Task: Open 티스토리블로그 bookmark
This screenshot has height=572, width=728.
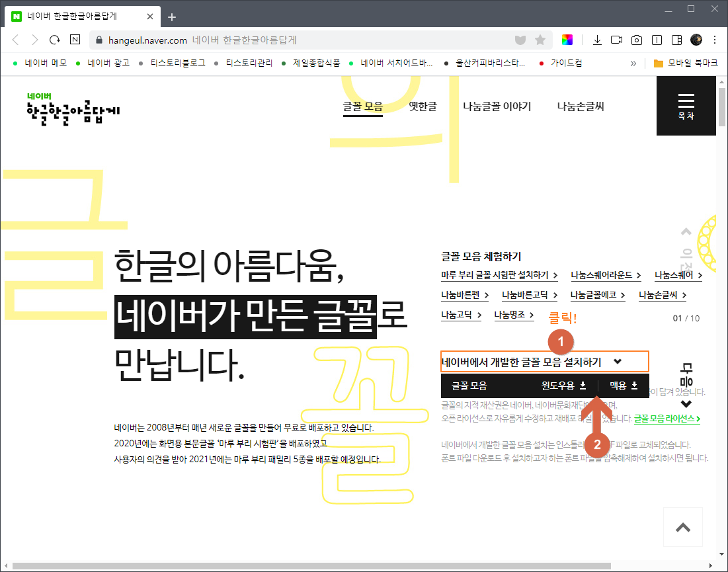Action: [173, 63]
